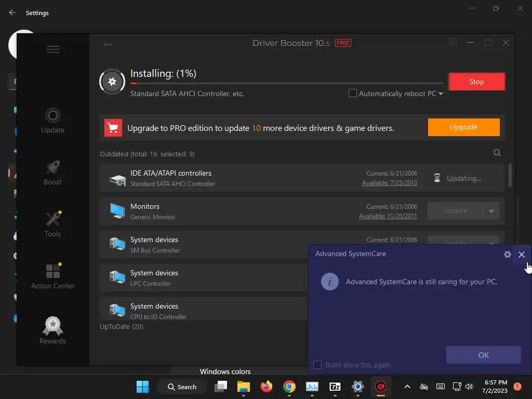Click the Monitors device icon
Image resolution: width=532 pixels, height=399 pixels.
[117, 211]
